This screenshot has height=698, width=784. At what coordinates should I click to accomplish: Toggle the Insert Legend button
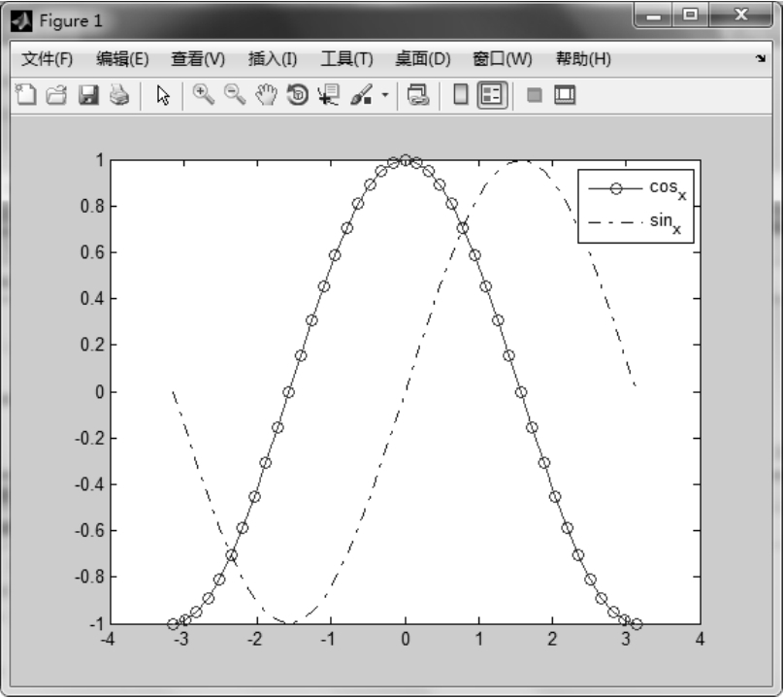point(492,95)
